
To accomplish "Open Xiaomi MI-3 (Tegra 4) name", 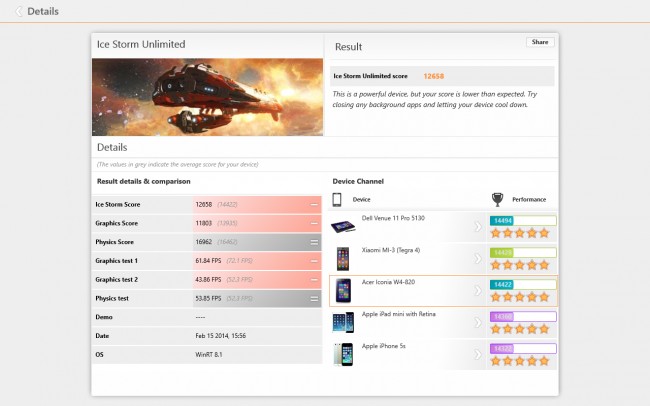I will click(x=391, y=250).
